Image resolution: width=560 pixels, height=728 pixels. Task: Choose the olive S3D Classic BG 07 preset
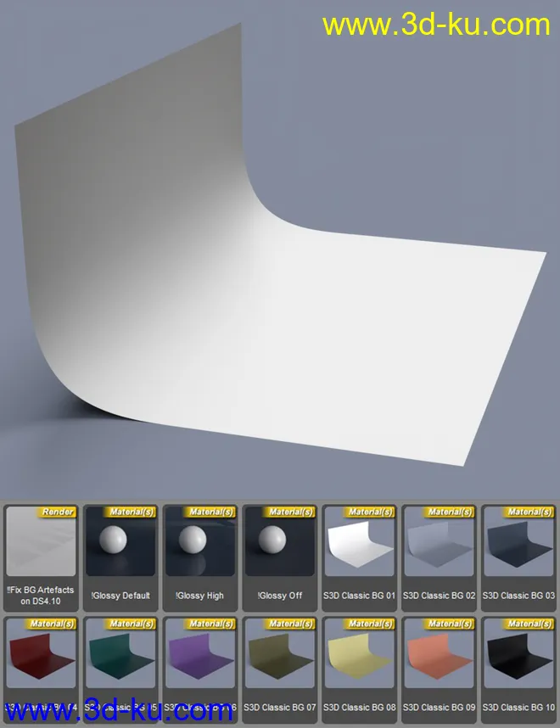point(279,660)
